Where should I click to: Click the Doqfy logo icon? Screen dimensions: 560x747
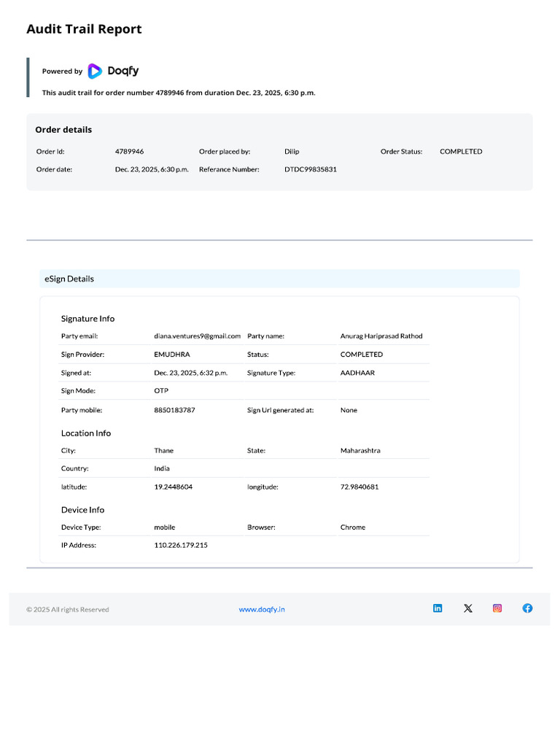coord(95,71)
